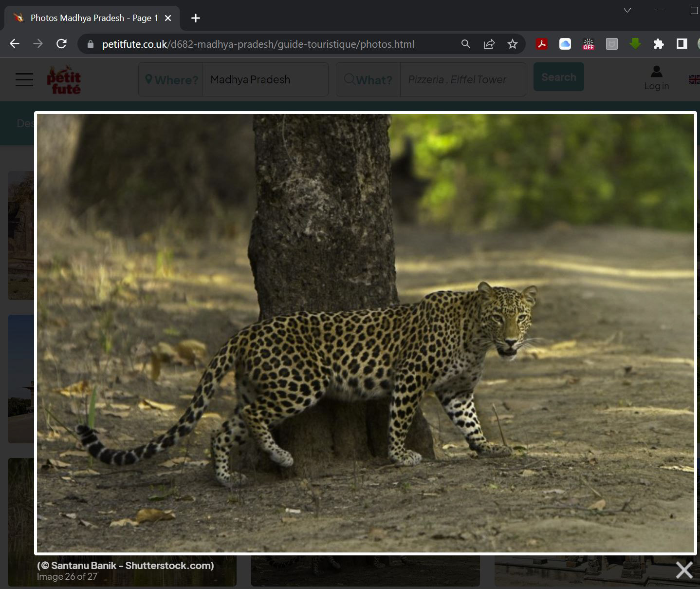The width and height of the screenshot is (700, 589).
Task: Open the tab search dropdown chevron
Action: [627, 10]
